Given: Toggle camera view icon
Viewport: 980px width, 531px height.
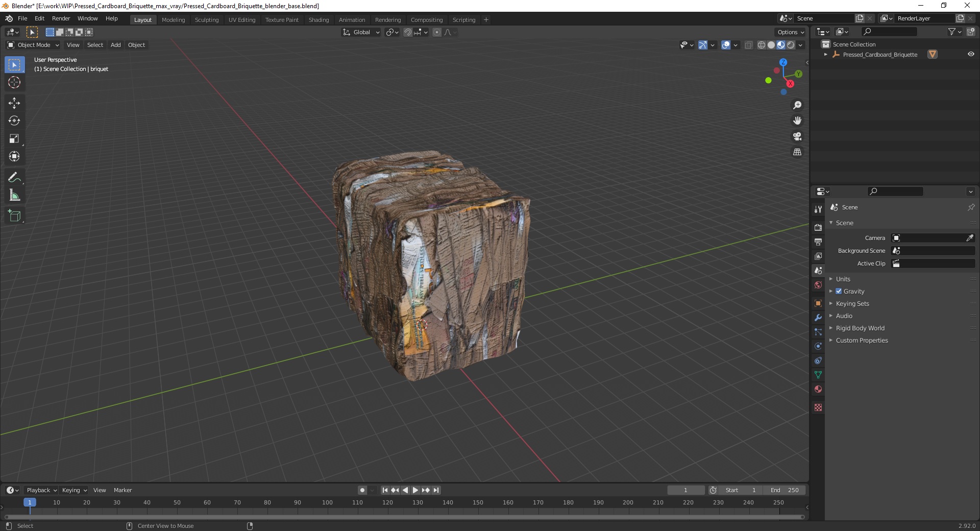Looking at the screenshot, I should [x=797, y=136].
